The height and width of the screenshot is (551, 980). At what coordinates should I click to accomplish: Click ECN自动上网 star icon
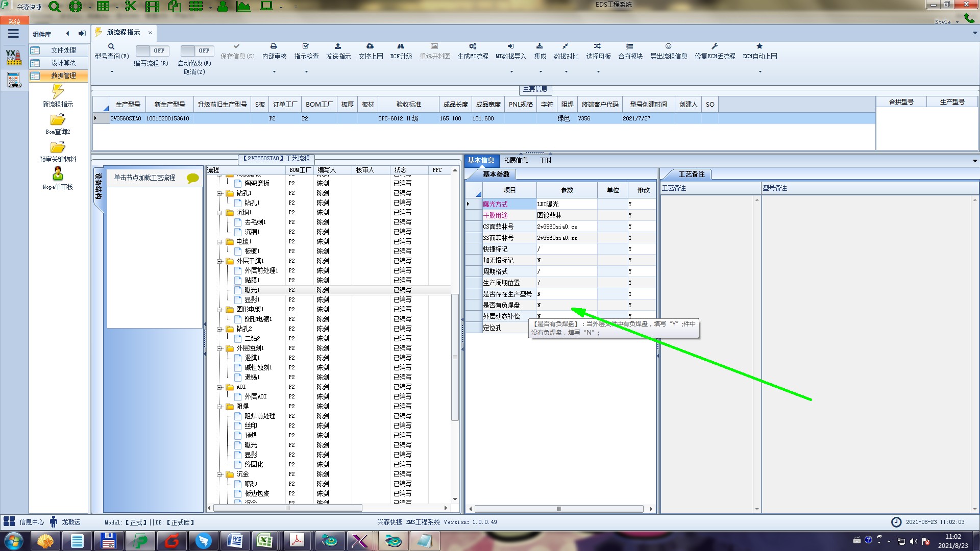[759, 46]
